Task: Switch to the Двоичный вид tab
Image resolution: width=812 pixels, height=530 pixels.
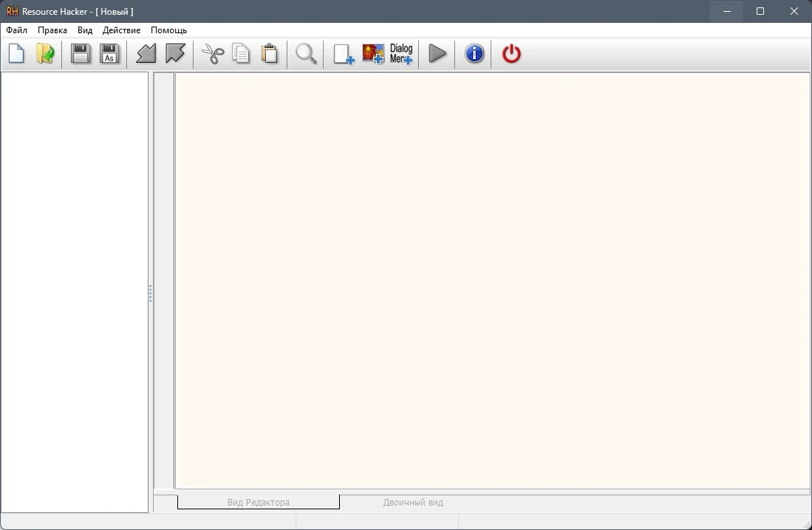Action: click(x=413, y=502)
